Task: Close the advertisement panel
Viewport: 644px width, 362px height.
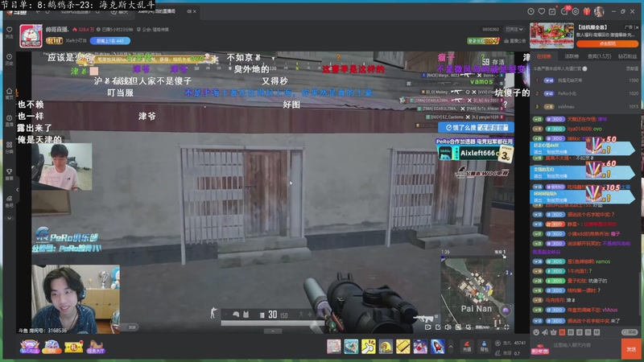Action: (637, 27)
